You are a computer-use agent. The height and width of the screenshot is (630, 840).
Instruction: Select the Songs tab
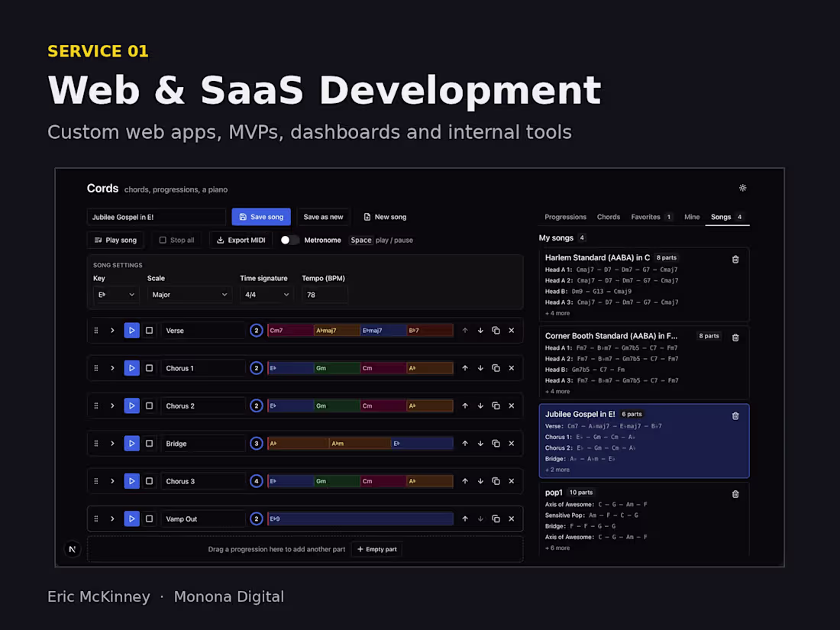(x=727, y=217)
